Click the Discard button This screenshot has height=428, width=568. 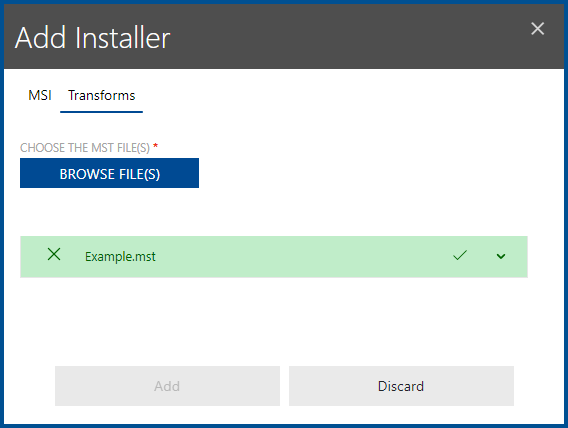pos(401,386)
